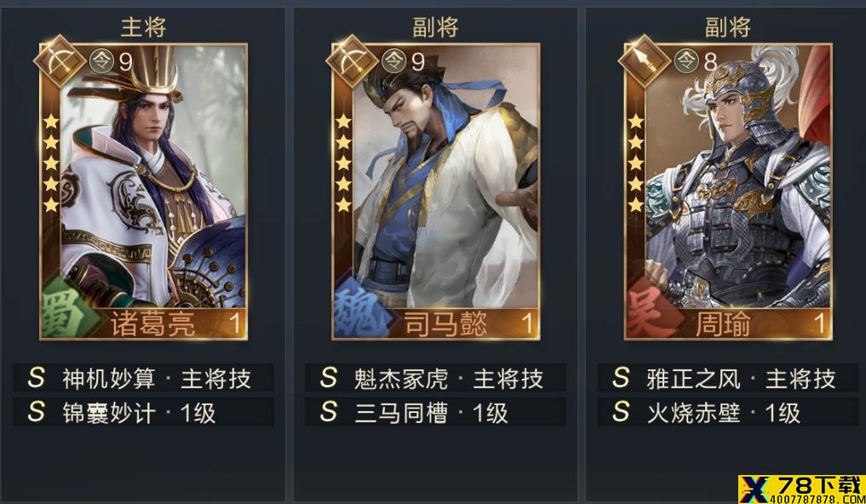Viewport: 866px width, 504px height.
Task: Click the archer troop icon on 司马懿 card
Action: tap(352, 60)
